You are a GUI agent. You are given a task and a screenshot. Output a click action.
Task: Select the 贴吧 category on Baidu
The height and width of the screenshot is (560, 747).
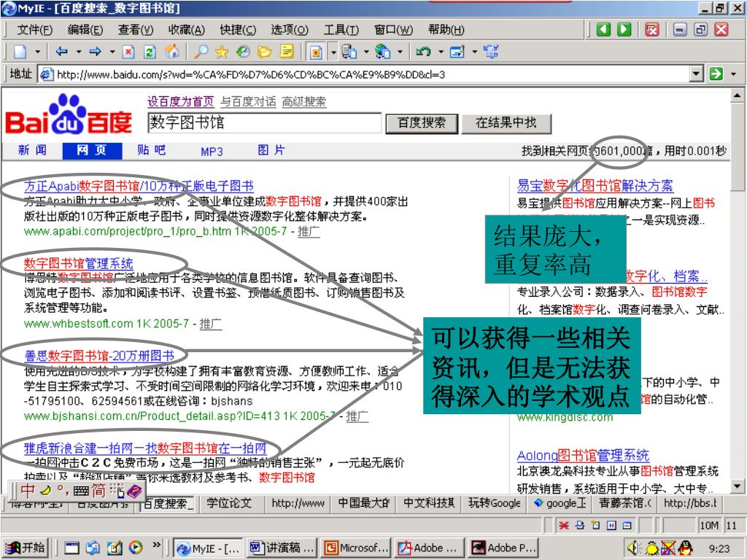(152, 150)
